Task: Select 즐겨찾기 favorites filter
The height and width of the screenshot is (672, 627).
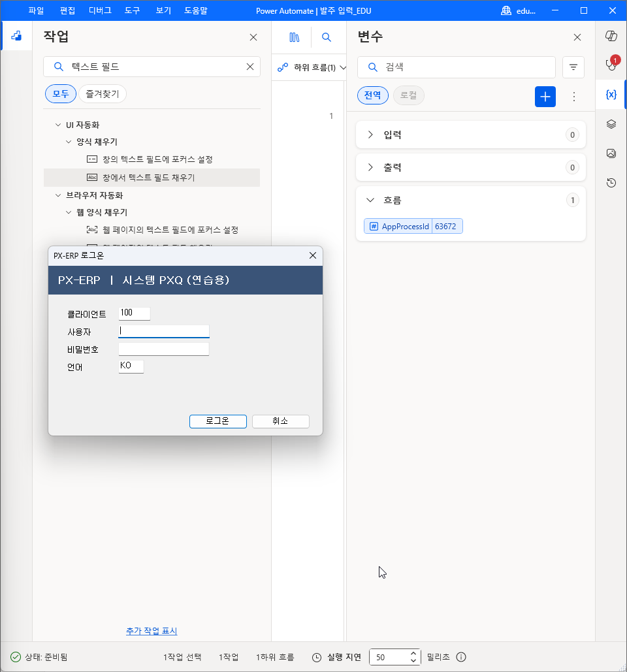Action: point(103,94)
